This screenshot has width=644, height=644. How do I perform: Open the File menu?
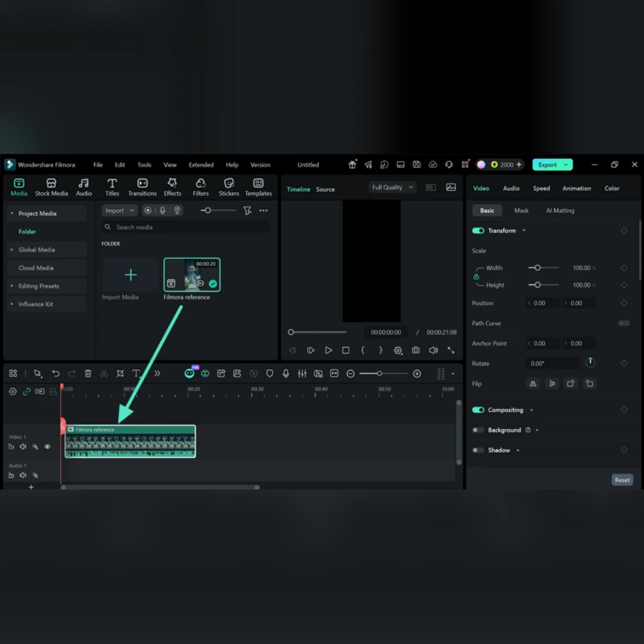point(98,165)
